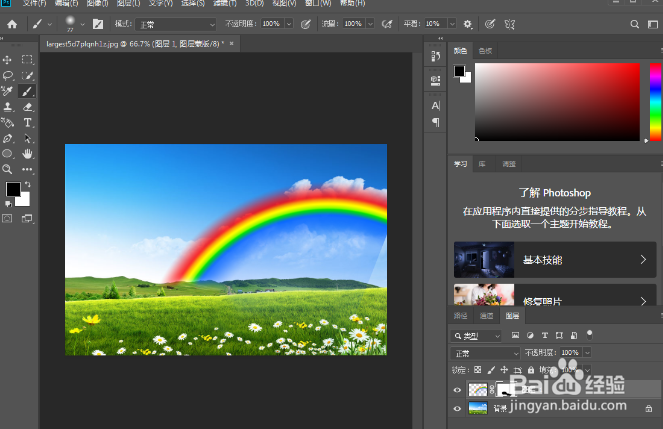The image size is (663, 429).
Task: Toggle lock all padlock icon
Action: click(x=531, y=370)
